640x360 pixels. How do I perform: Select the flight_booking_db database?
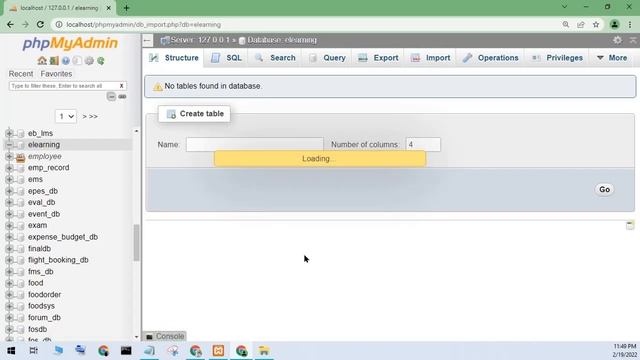click(58, 260)
